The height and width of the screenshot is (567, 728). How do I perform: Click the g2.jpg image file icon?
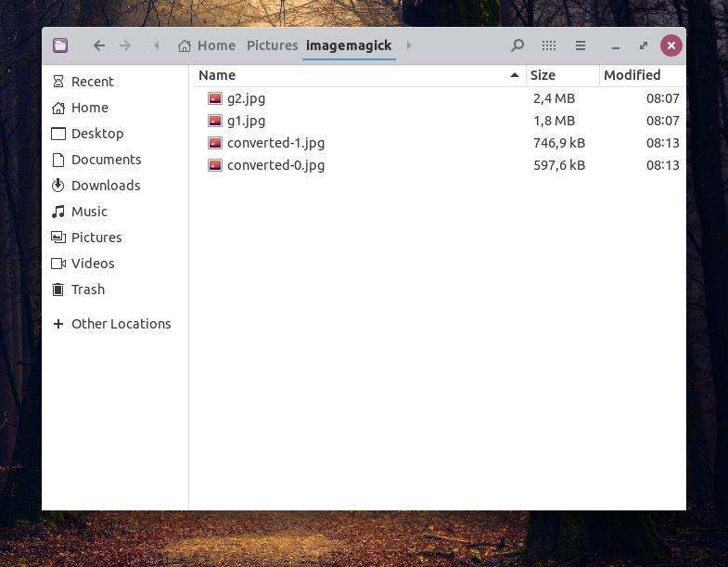click(215, 98)
